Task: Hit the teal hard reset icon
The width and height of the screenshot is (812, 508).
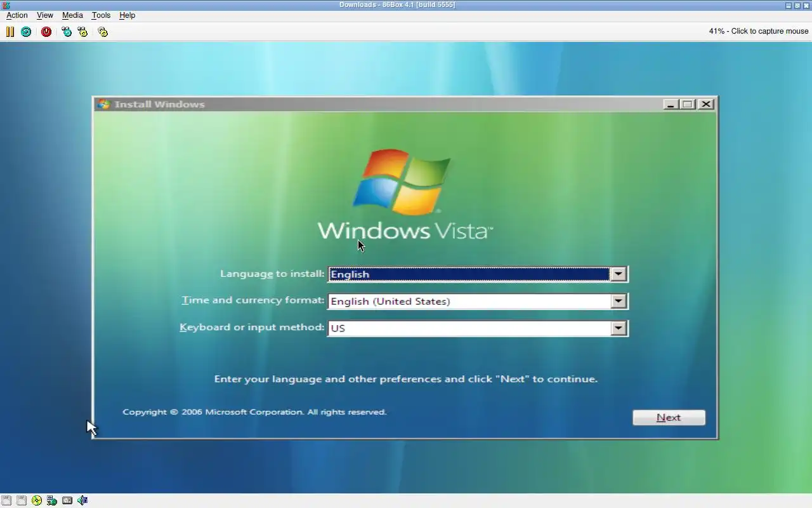Action: 26,31
